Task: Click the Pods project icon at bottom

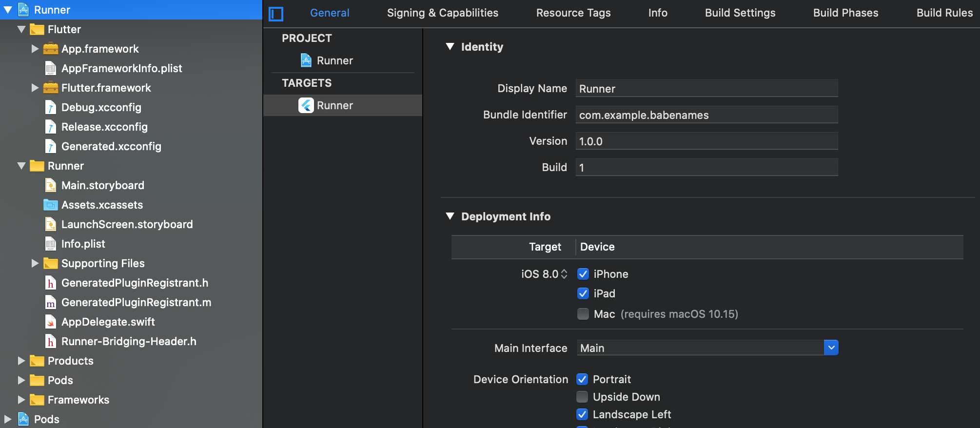Action: click(x=23, y=419)
